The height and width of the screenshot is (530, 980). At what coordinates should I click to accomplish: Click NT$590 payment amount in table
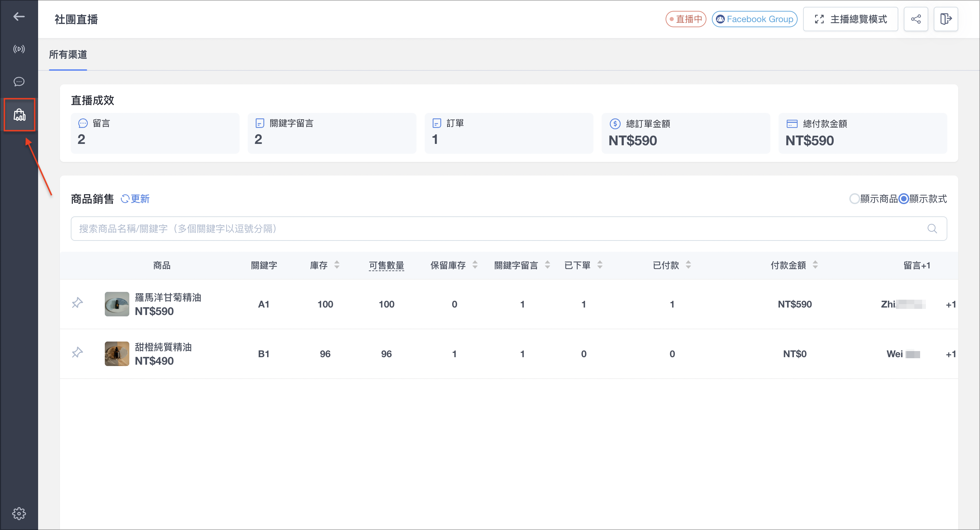[795, 304]
